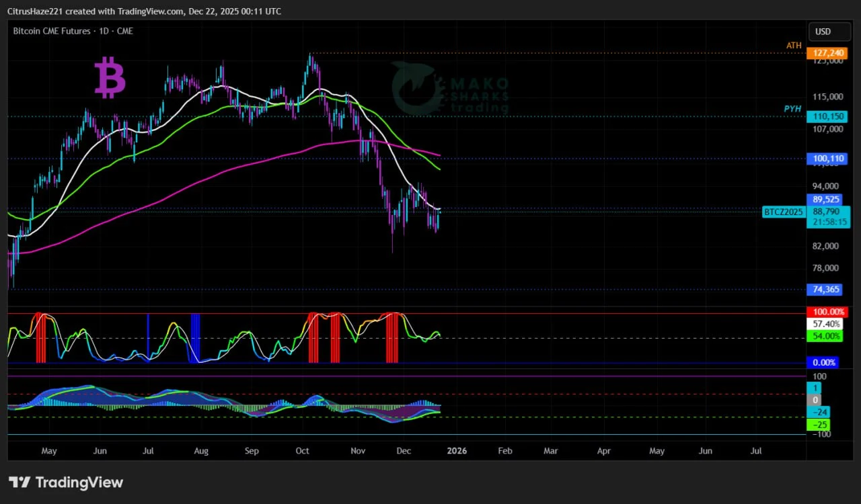The width and height of the screenshot is (861, 504).
Task: Select the 74,365 support price label
Action: pyautogui.click(x=825, y=290)
